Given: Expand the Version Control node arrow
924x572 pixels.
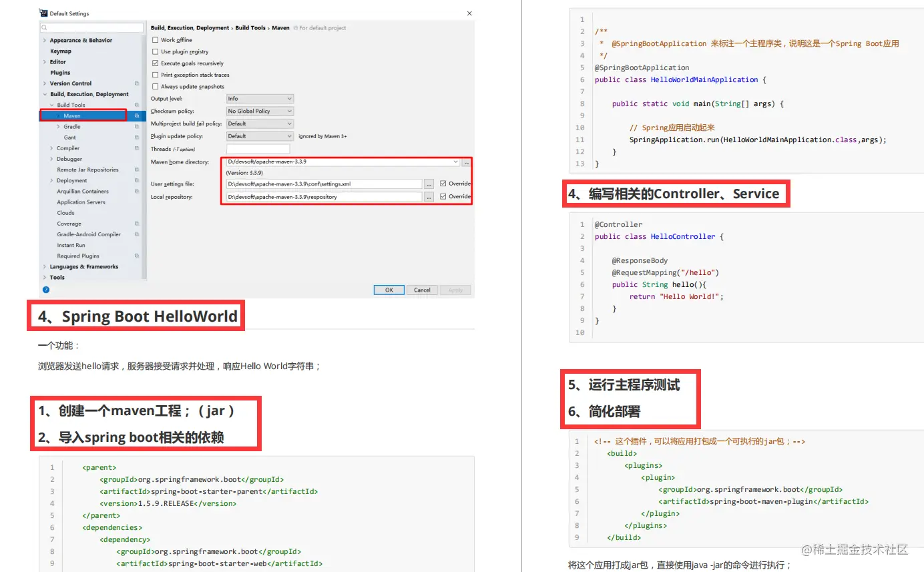Looking at the screenshot, I should click(x=45, y=83).
